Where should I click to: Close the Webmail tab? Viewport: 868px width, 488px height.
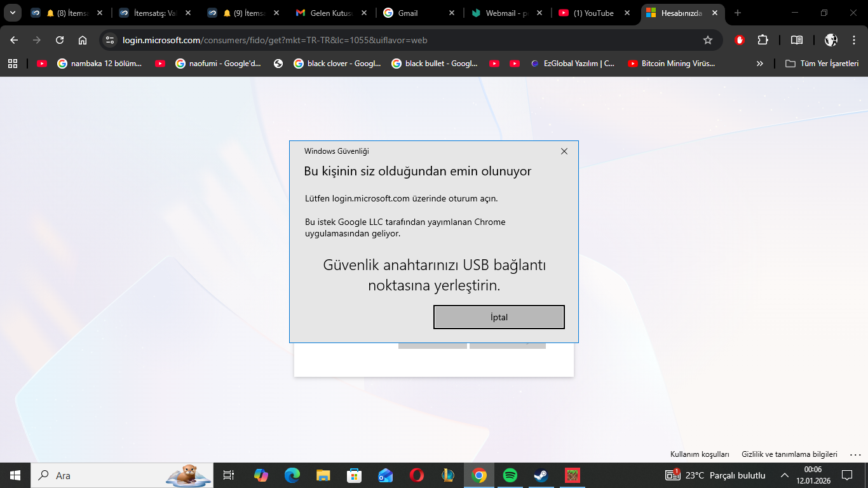click(539, 13)
